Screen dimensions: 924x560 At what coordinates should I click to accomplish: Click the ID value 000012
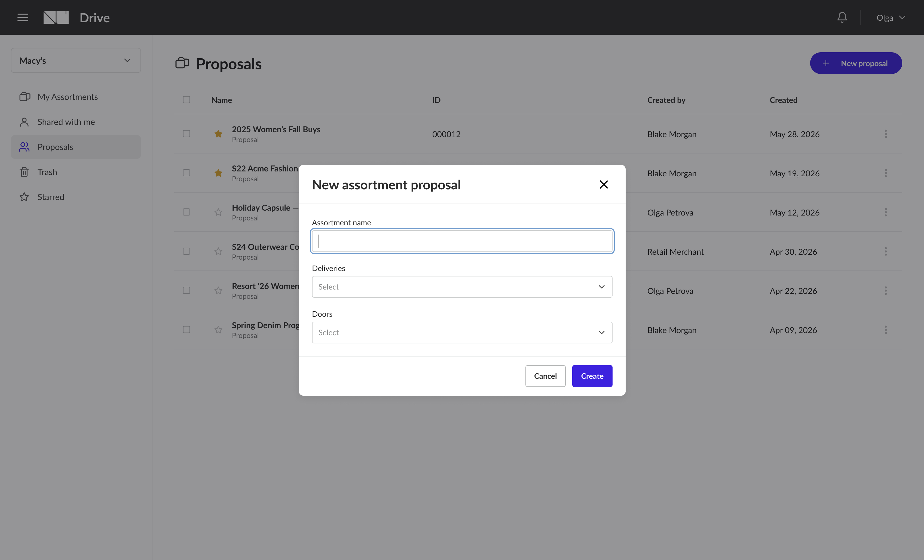[x=446, y=134]
